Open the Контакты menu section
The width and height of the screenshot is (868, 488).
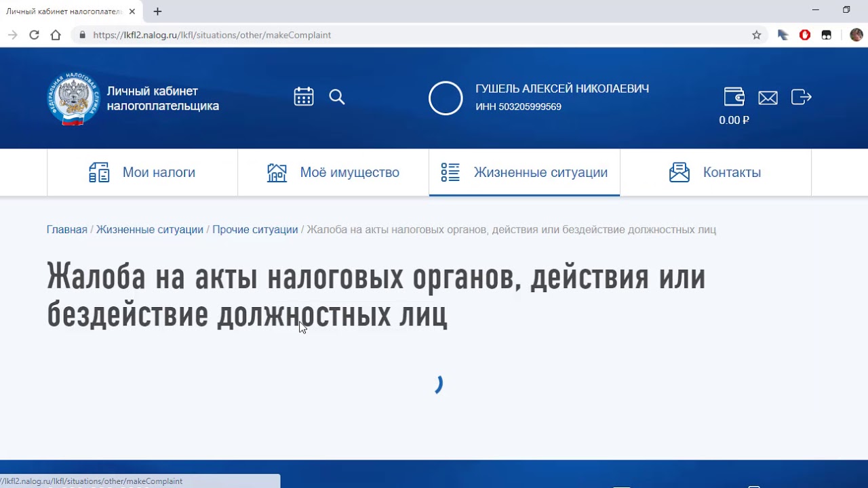click(715, 172)
